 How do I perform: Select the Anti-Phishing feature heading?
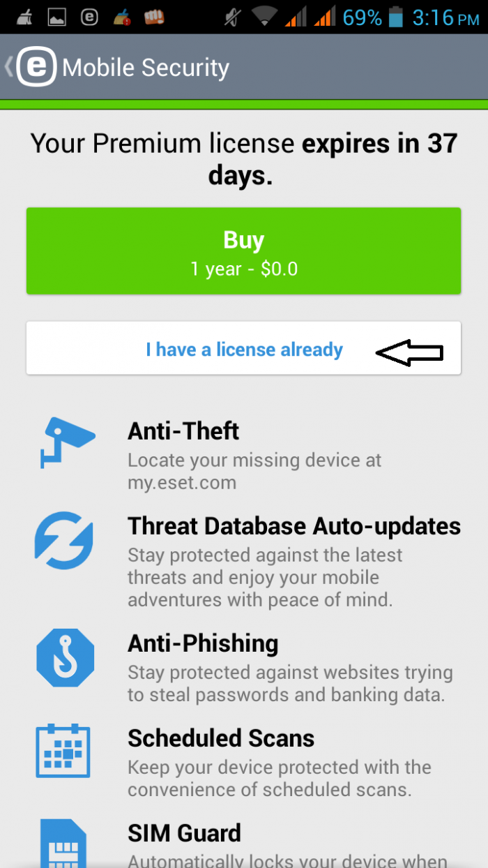point(203,643)
